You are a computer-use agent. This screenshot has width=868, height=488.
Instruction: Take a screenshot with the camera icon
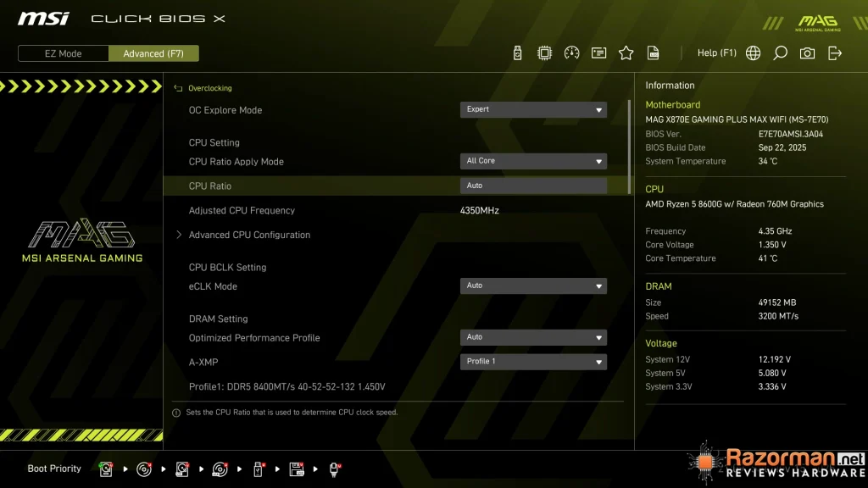(x=807, y=53)
